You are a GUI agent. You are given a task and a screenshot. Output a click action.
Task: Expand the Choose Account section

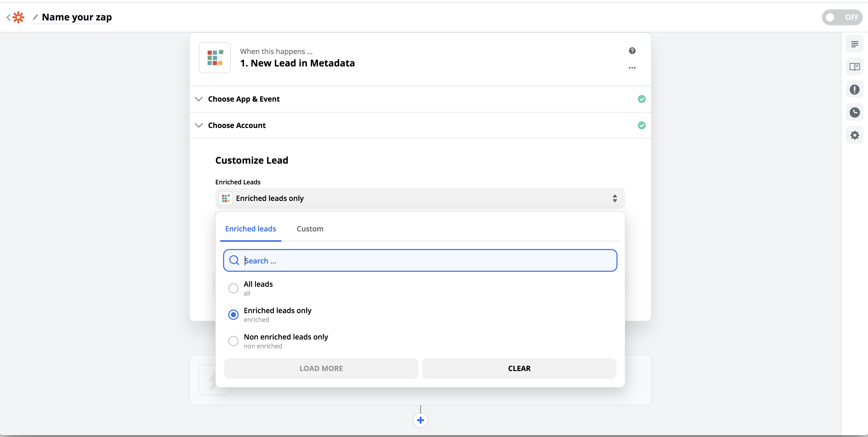tap(237, 125)
